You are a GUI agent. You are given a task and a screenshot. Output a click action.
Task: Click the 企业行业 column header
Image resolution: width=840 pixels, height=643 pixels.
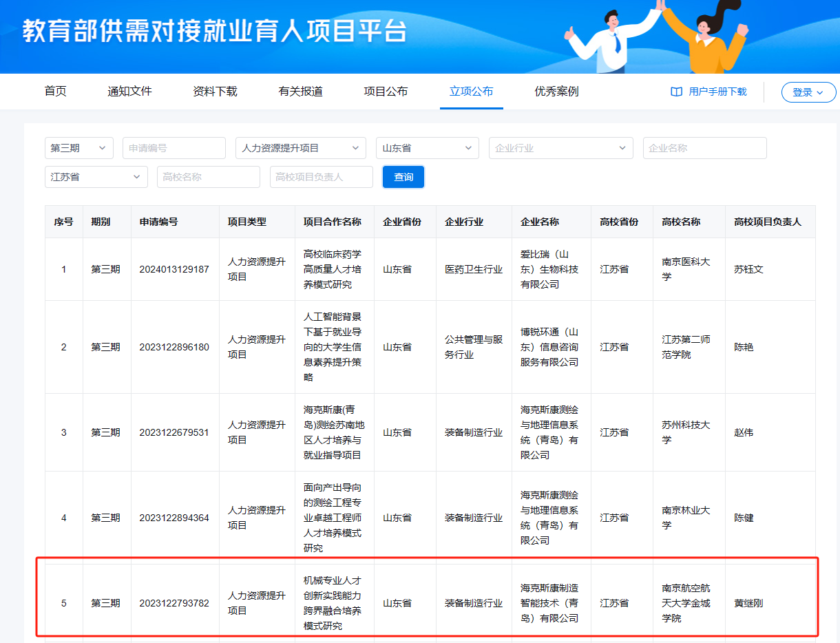464,222
